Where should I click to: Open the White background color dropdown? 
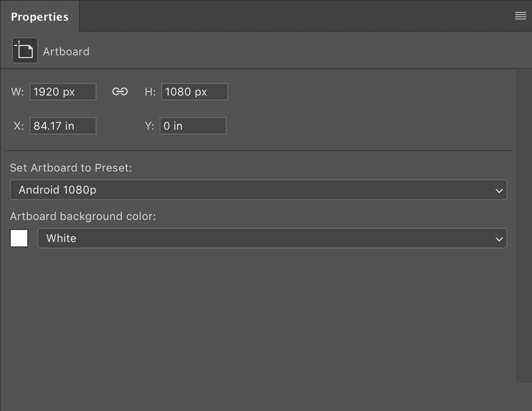click(272, 238)
